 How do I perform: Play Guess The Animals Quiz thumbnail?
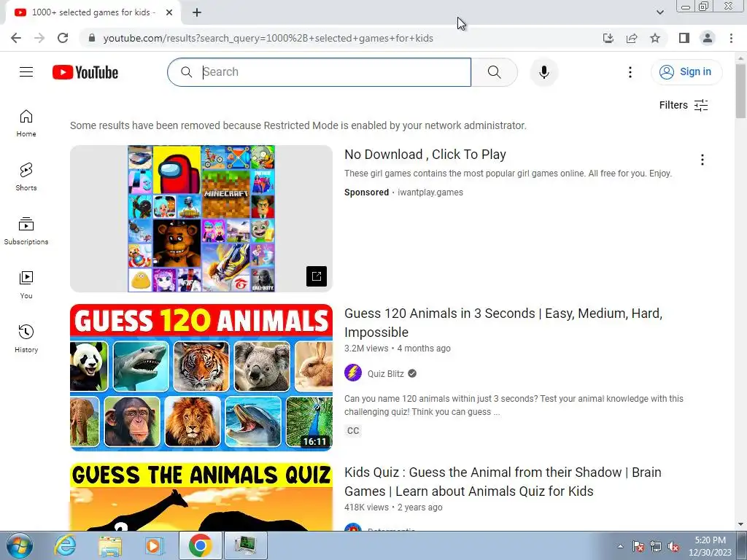tap(201, 497)
